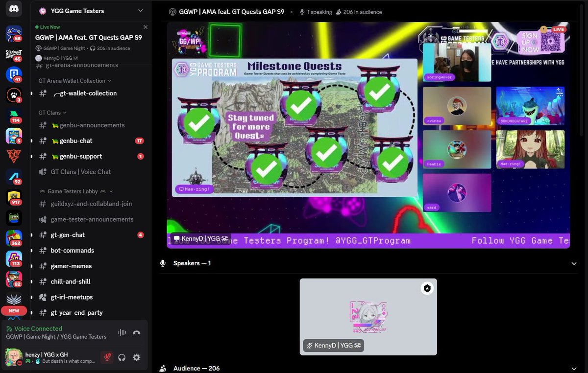The image size is (588, 373).
Task: Collapse the Speakers section chevron
Action: [x=574, y=263]
